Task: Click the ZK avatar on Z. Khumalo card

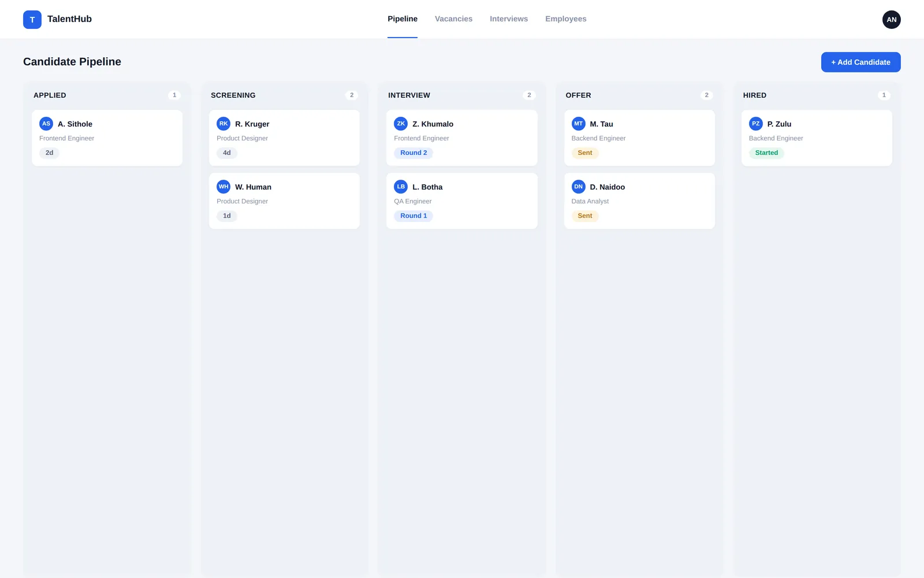Action: [x=401, y=124]
